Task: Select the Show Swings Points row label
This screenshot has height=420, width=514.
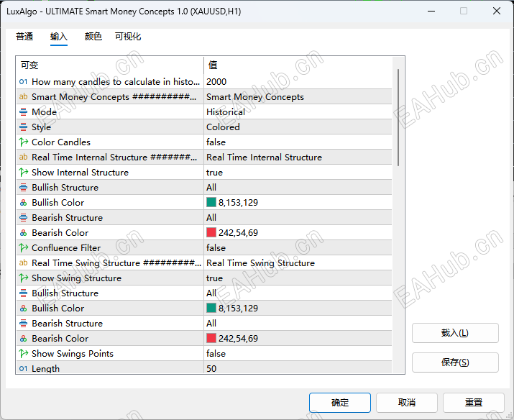Action: [x=73, y=353]
